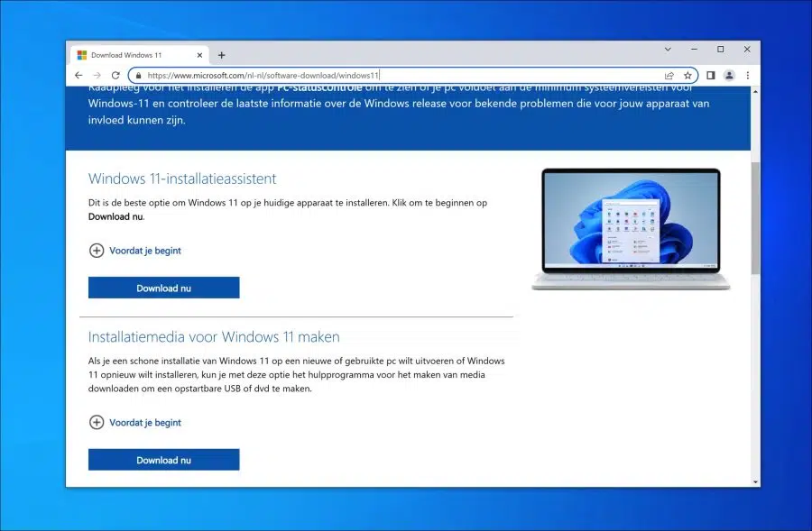
Task: Click Download nu for Windows 11-installatieassistent
Action: point(163,288)
